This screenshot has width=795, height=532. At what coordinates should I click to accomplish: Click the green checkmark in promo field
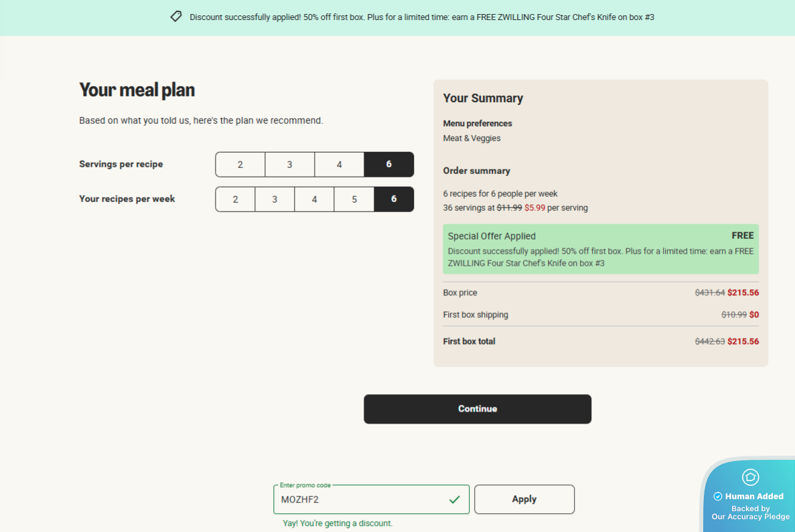455,499
